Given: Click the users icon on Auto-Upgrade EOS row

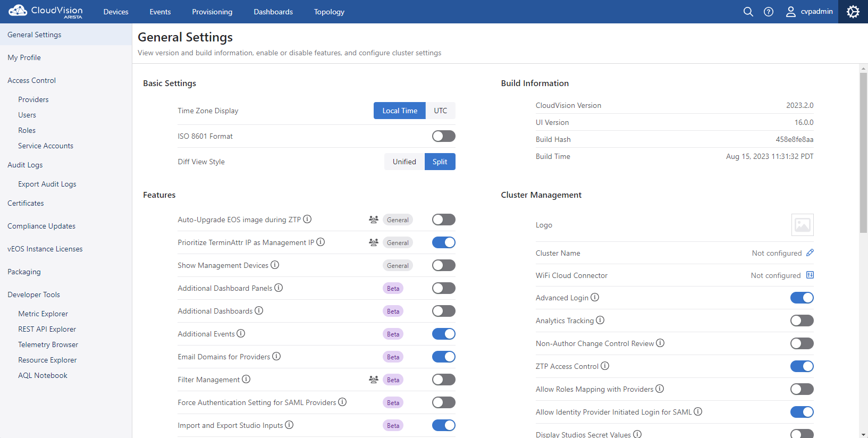Looking at the screenshot, I should point(374,220).
